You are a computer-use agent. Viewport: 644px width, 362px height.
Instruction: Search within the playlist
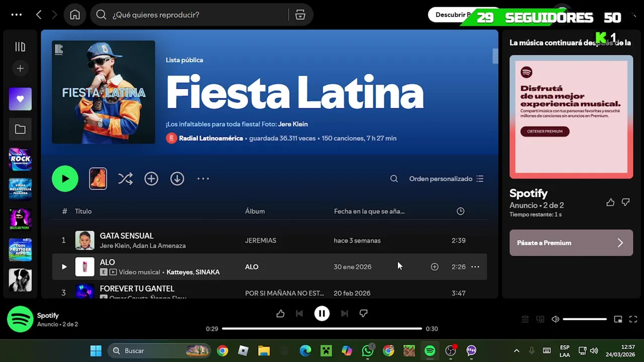tap(394, 178)
